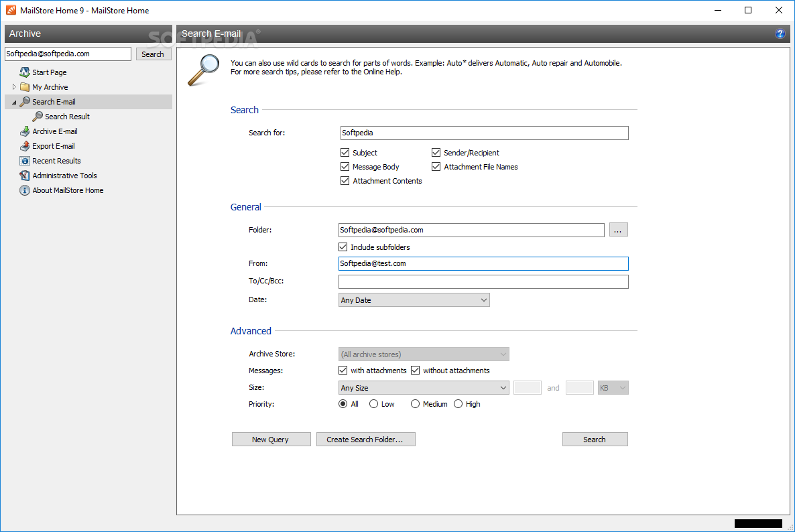This screenshot has width=795, height=532.
Task: Open Recent Results item
Action: point(56,161)
